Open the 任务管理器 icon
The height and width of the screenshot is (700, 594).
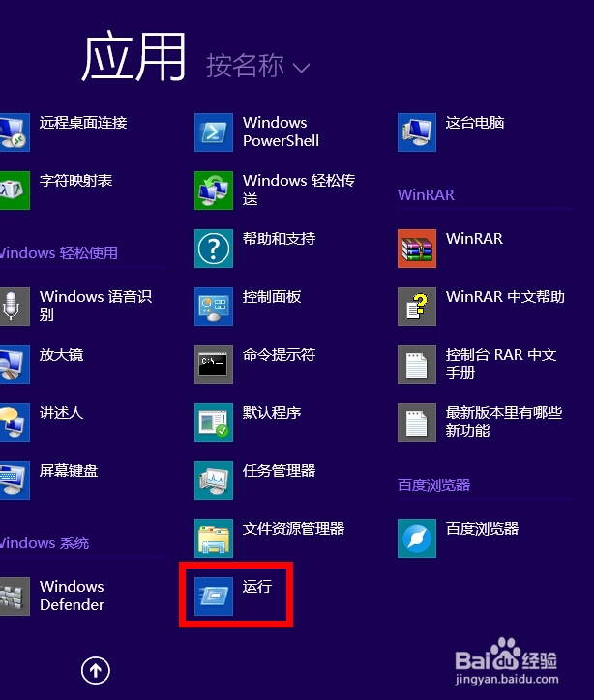coord(214,481)
